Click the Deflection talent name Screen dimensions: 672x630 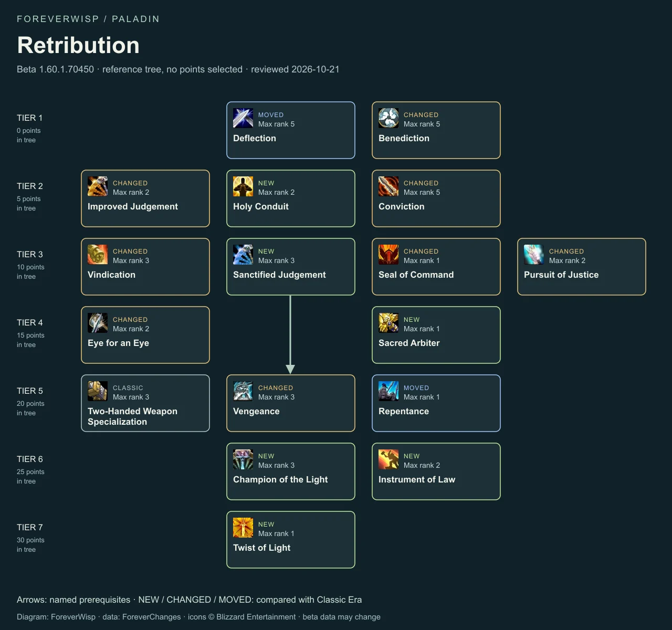click(255, 138)
